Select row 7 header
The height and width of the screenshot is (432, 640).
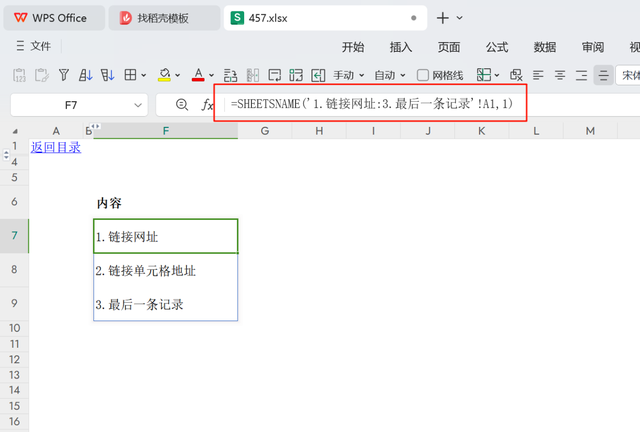click(14, 236)
